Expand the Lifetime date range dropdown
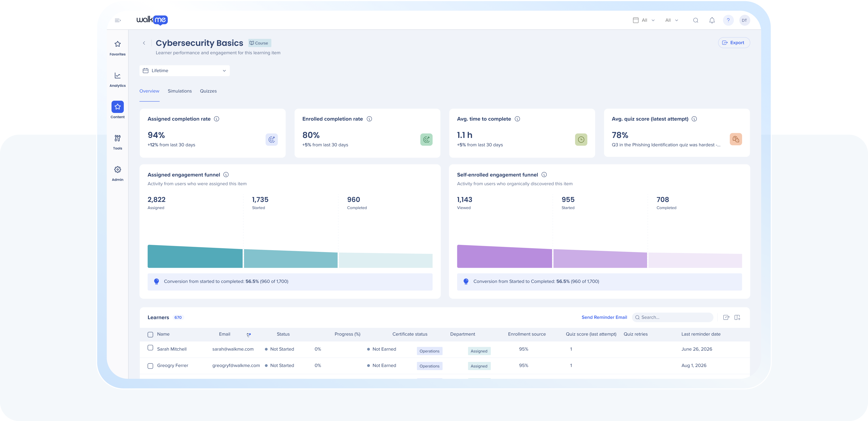Screen dimensions: 868x421 (x=184, y=71)
